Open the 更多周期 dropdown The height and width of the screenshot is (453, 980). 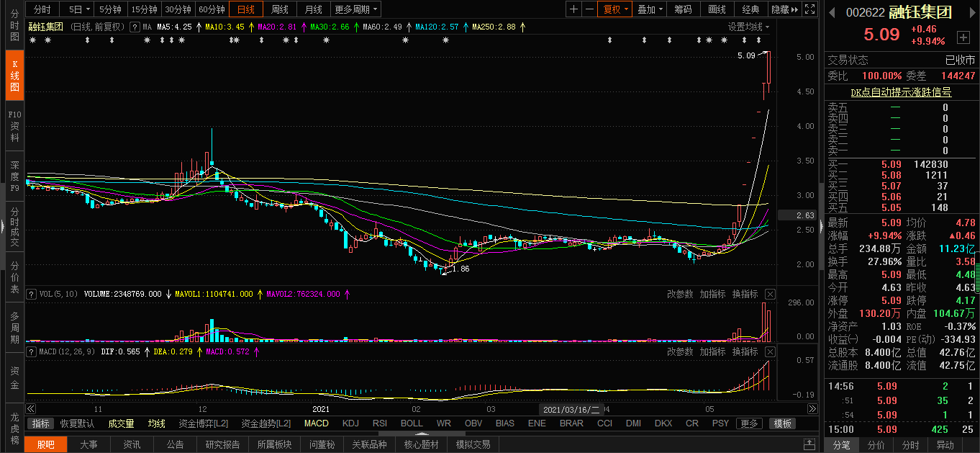pyautogui.click(x=356, y=9)
